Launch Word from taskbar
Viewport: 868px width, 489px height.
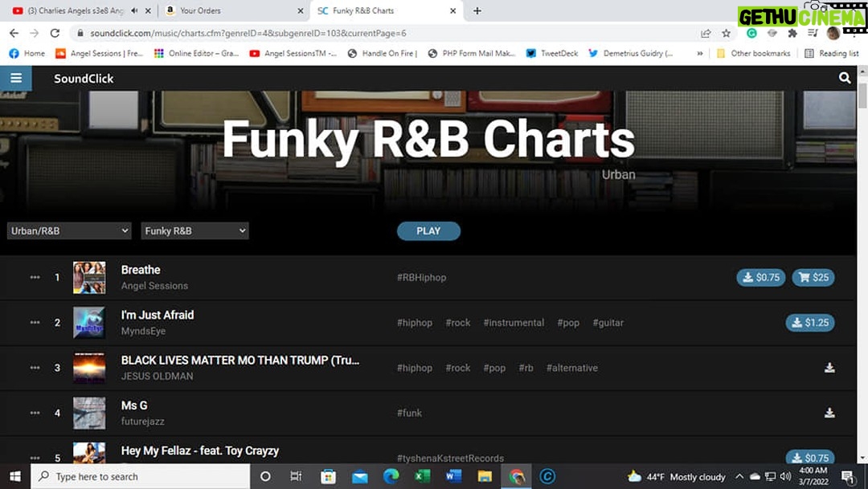point(453,476)
